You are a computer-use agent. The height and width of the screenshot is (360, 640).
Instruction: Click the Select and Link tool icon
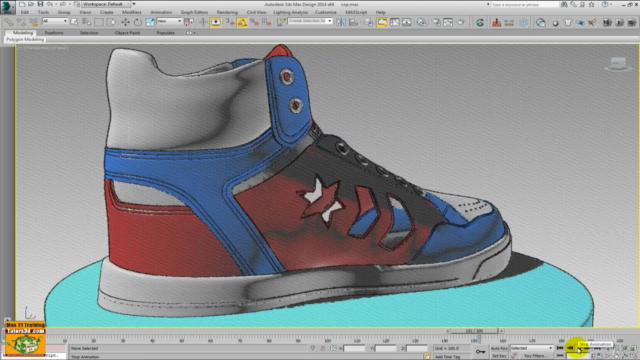point(9,22)
